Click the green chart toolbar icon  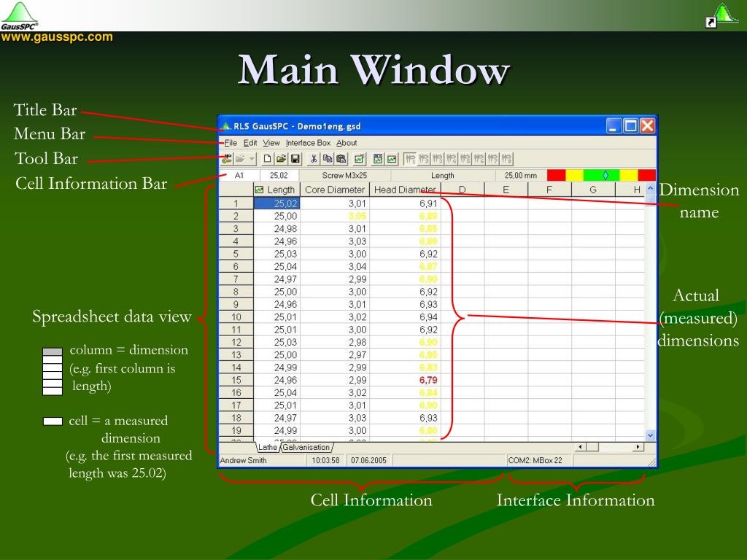coord(392,158)
